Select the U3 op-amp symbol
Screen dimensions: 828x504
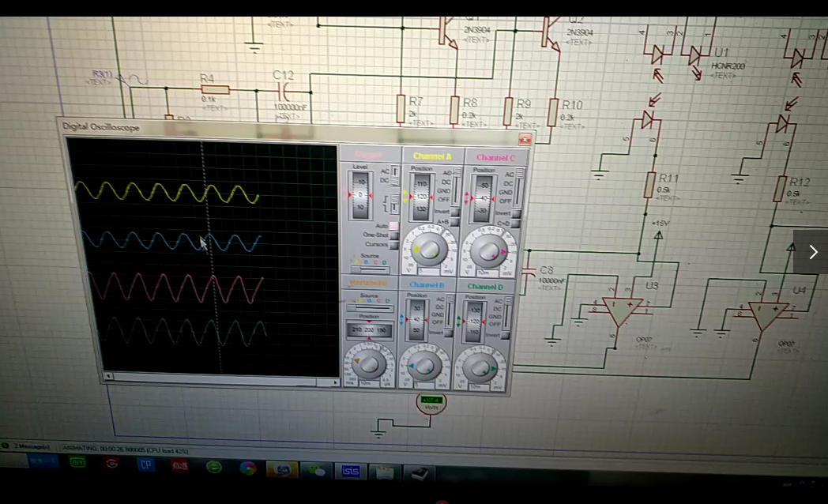[x=622, y=310]
